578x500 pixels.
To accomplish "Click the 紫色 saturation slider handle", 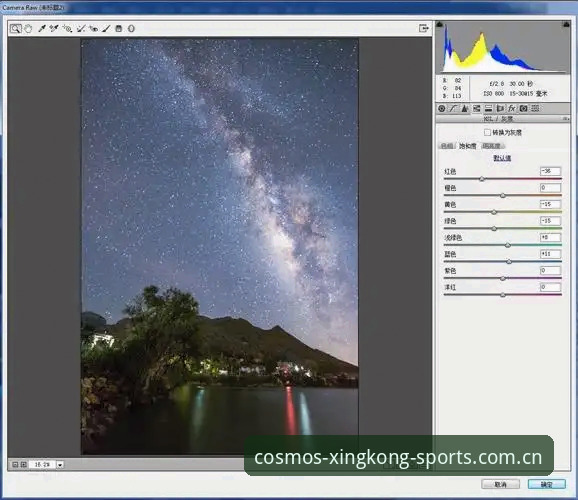I will pos(503,278).
